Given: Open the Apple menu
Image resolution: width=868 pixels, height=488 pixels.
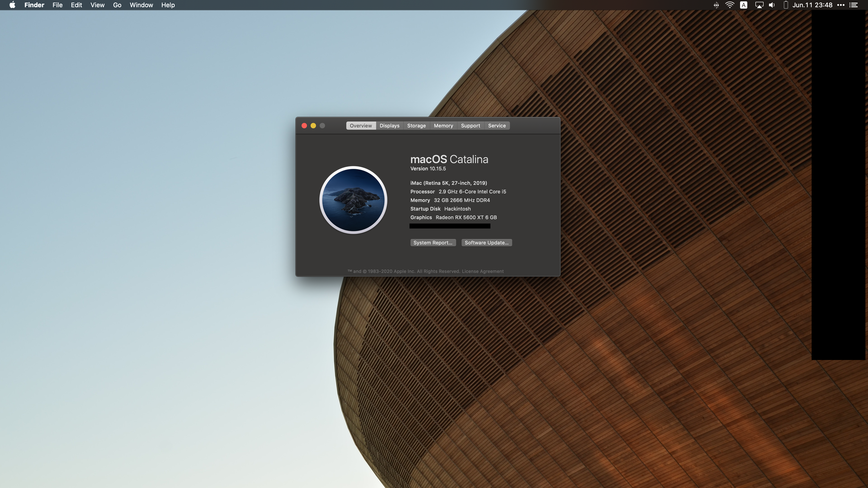Looking at the screenshot, I should pyautogui.click(x=12, y=5).
